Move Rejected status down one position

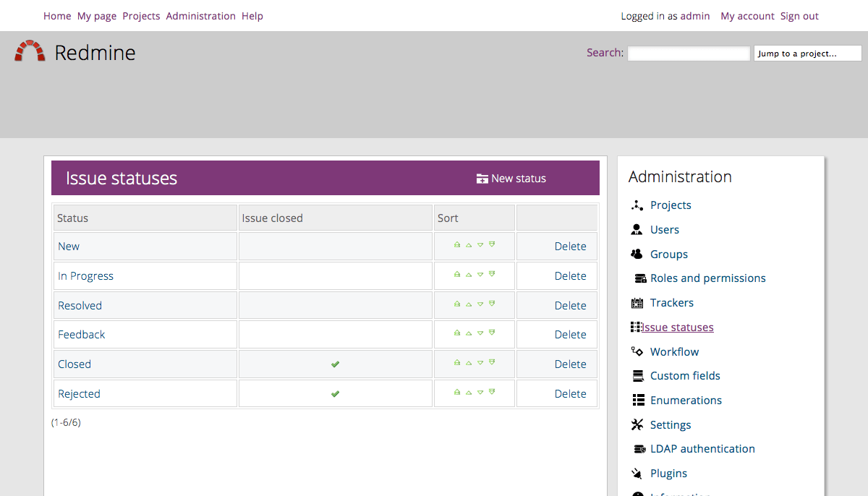(x=480, y=393)
